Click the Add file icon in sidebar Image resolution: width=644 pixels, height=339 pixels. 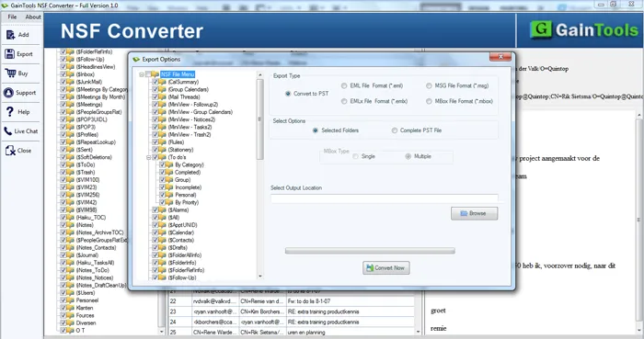pyautogui.click(x=10, y=35)
